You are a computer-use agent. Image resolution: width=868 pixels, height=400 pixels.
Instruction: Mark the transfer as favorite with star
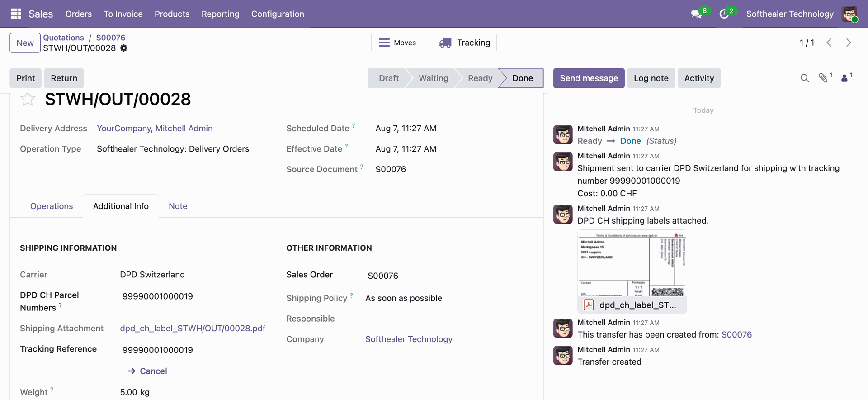coord(28,99)
